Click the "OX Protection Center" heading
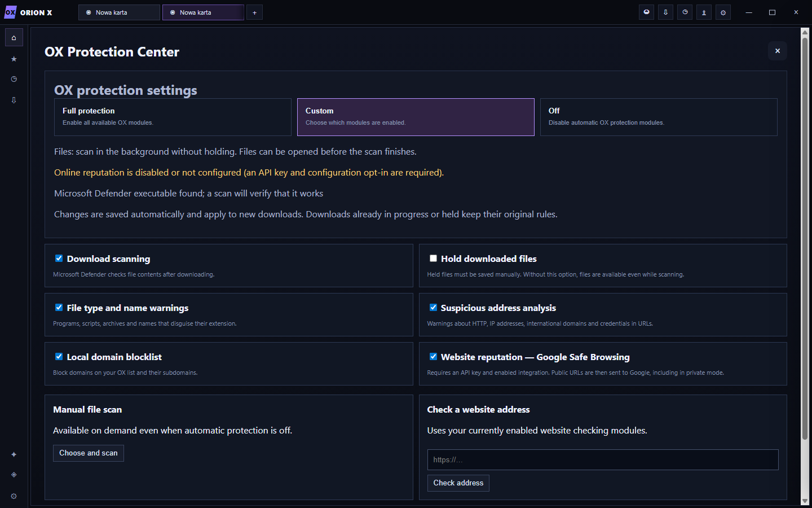 112,52
